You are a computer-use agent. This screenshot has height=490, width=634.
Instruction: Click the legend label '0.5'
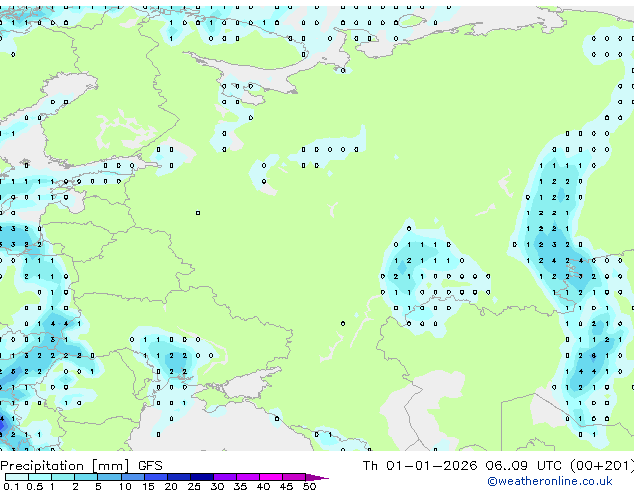click(x=34, y=486)
